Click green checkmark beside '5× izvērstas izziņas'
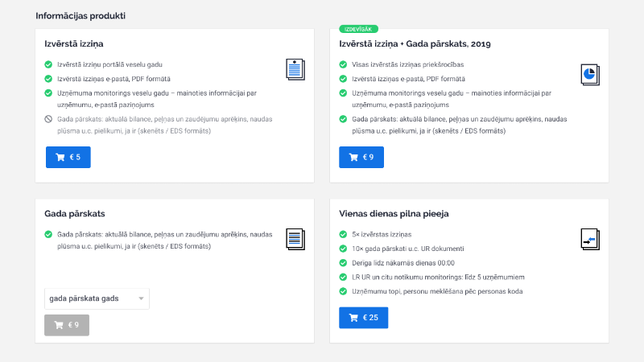 [344, 234]
